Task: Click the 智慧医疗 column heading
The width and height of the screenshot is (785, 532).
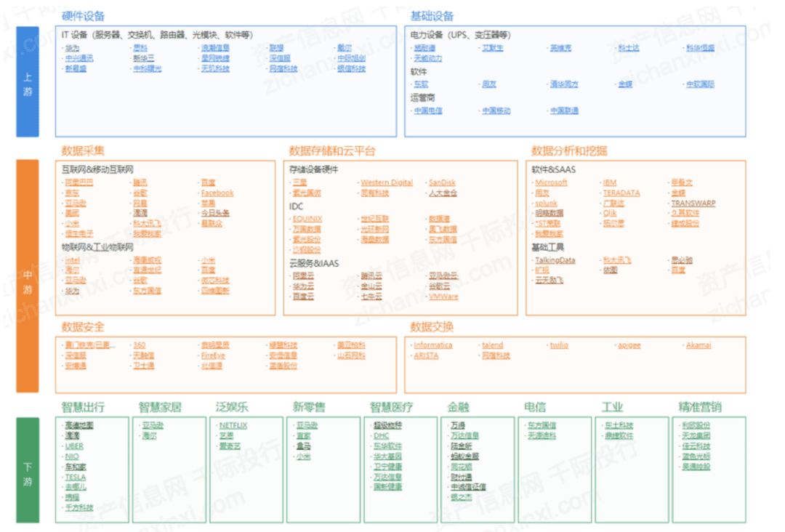Action: point(392,408)
